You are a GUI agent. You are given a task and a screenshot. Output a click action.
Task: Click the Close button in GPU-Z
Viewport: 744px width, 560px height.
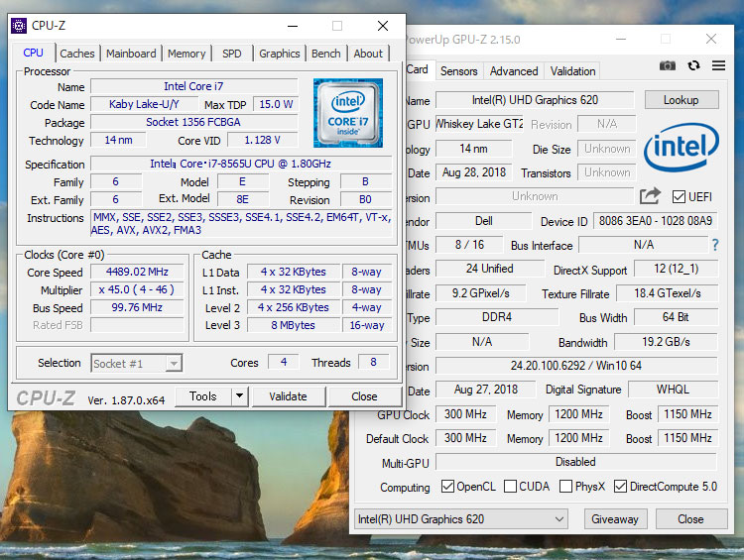(x=690, y=519)
